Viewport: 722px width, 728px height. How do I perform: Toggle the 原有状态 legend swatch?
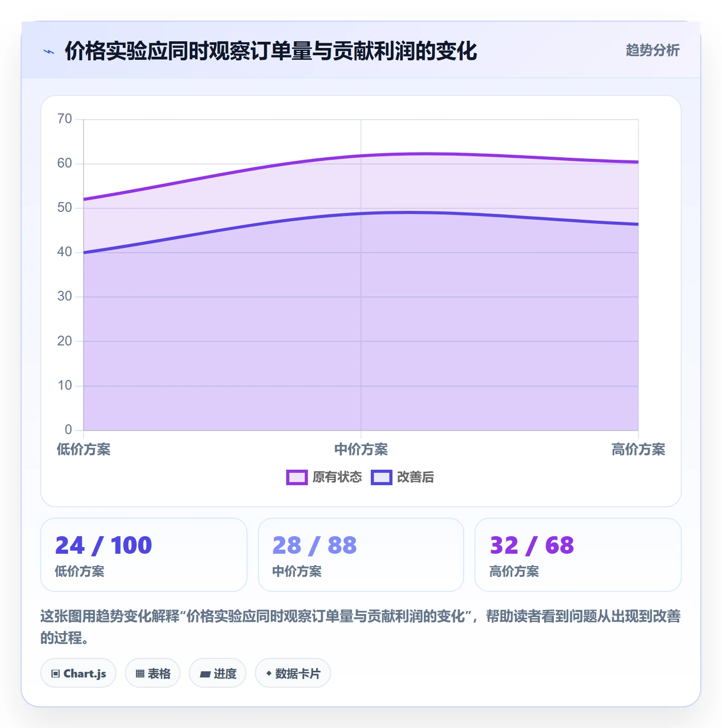click(297, 477)
